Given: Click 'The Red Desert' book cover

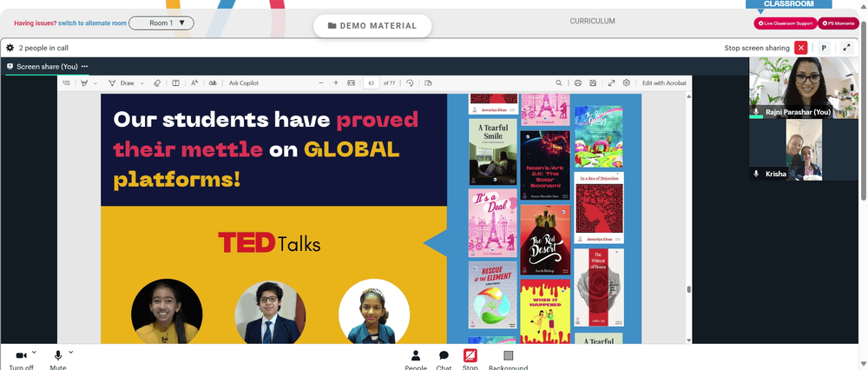Looking at the screenshot, I should point(545,240).
